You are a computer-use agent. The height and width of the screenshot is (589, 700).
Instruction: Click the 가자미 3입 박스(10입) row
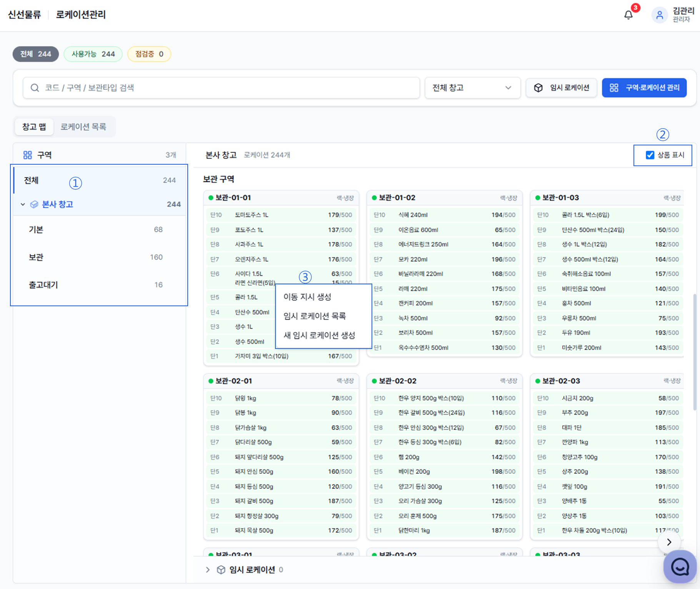281,356
